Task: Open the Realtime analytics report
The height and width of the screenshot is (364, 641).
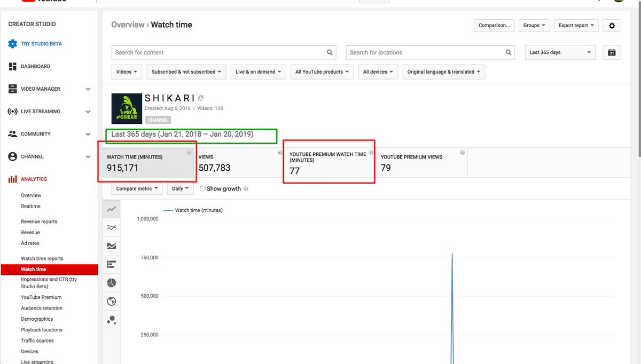Action: click(x=31, y=206)
